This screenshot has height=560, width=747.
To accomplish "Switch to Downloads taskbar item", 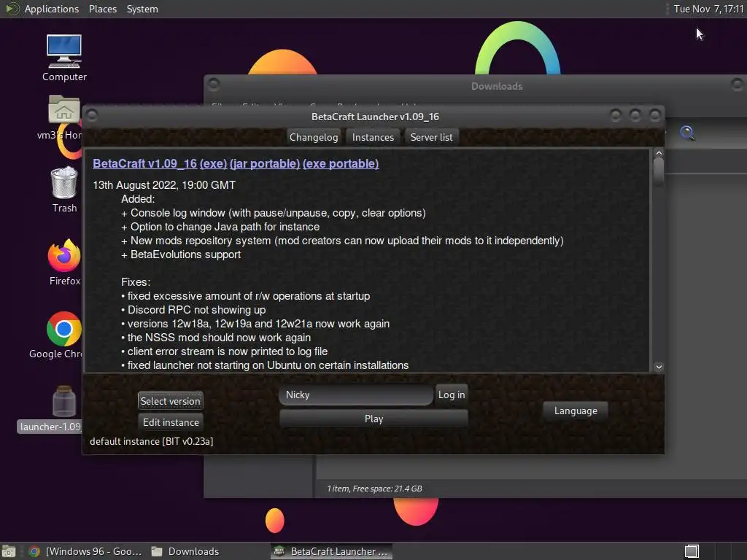I will 185,551.
